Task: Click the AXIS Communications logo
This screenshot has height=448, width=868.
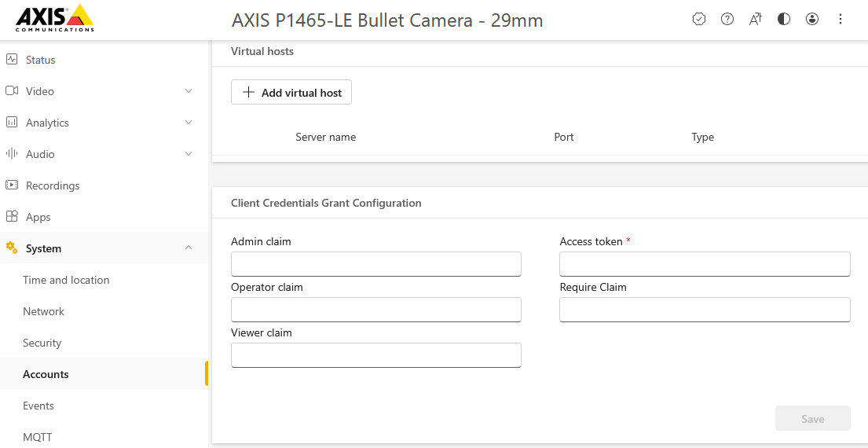Action: point(55,18)
